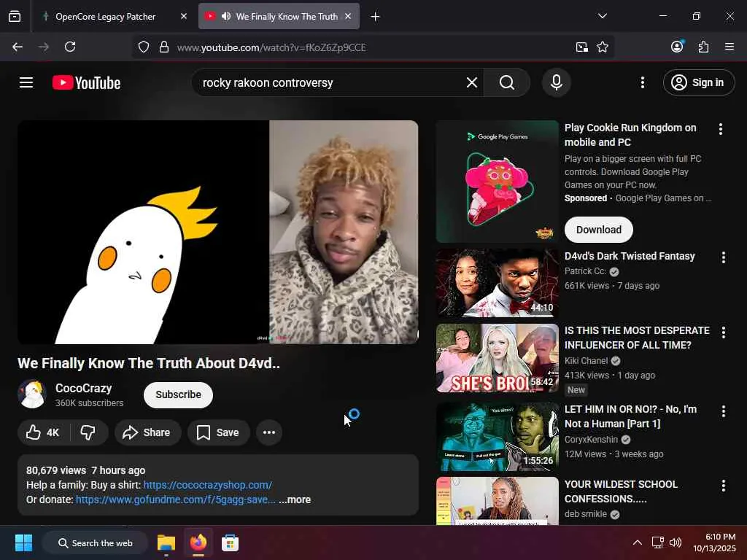
Task: Open CocoCrazy channel name link
Action: coord(83,388)
